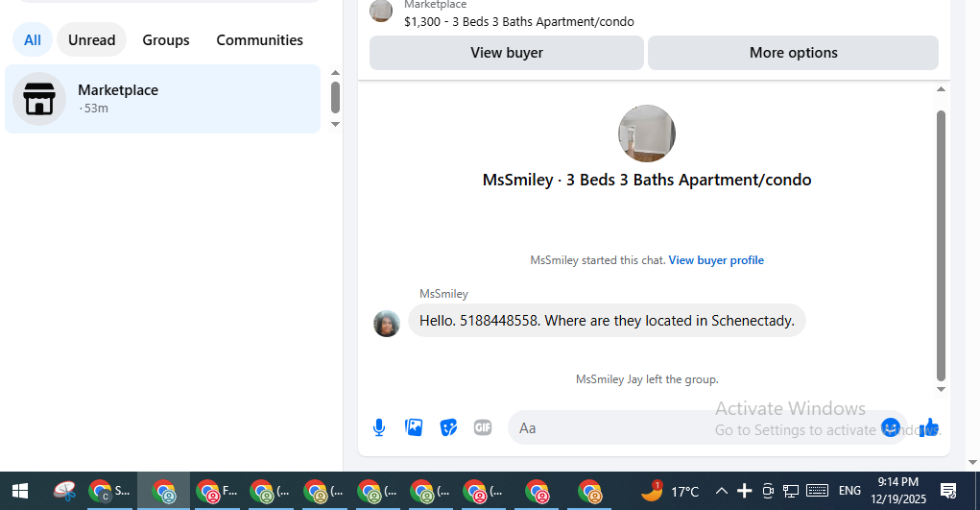This screenshot has height=510, width=980.
Task: Open the Windows Start menu
Action: [x=20, y=491]
